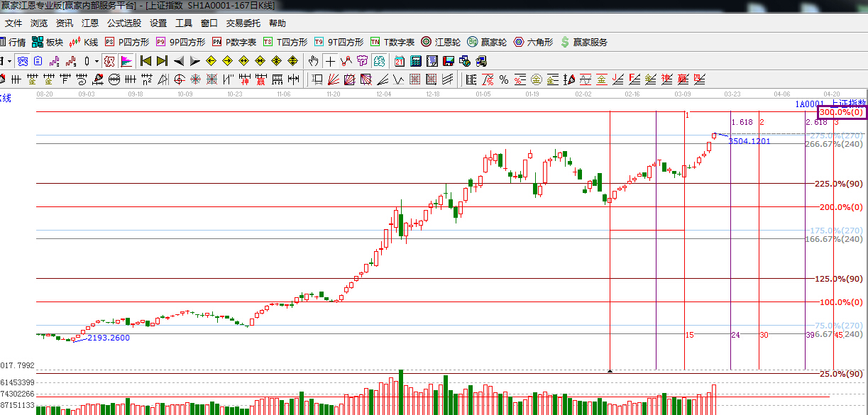The height and width of the screenshot is (415, 868).
Task: Click the calculator icon in toolbar
Action: point(416,61)
